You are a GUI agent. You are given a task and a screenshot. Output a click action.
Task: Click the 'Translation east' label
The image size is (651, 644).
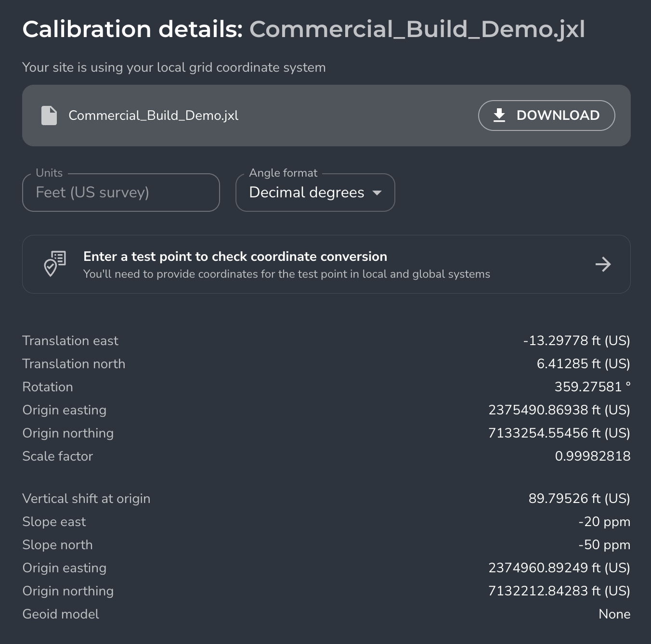click(70, 341)
